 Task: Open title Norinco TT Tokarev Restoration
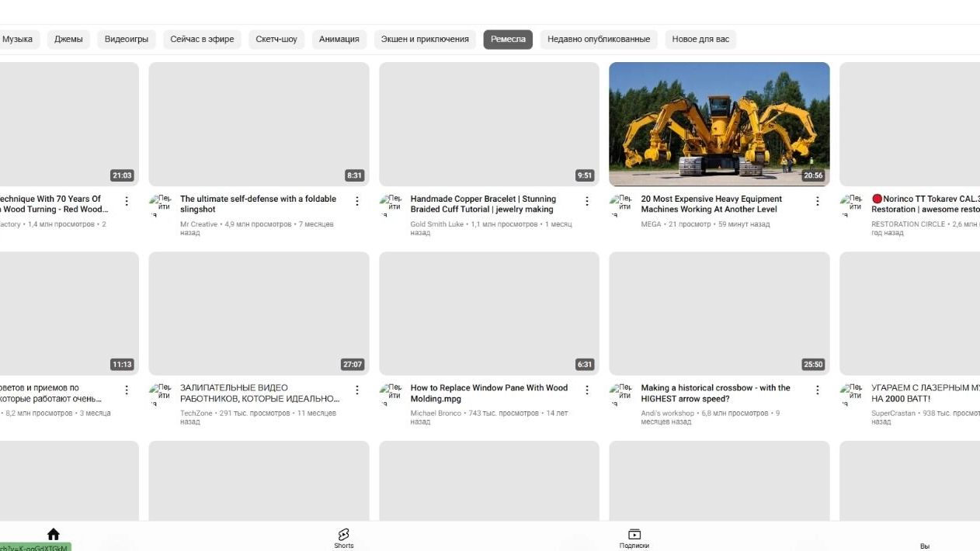pos(926,204)
